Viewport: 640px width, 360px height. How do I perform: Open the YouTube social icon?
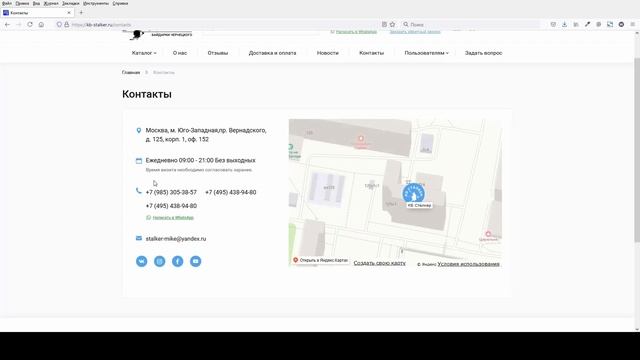[x=196, y=261]
